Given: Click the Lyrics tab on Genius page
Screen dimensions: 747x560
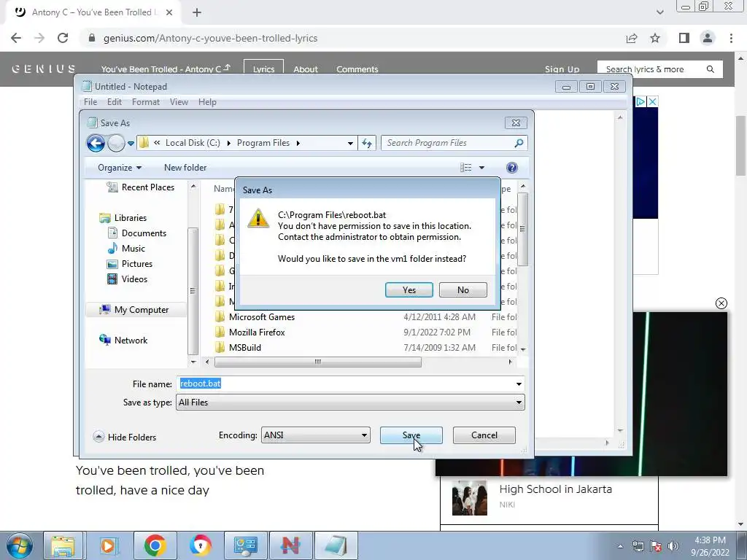Looking at the screenshot, I should [263, 69].
